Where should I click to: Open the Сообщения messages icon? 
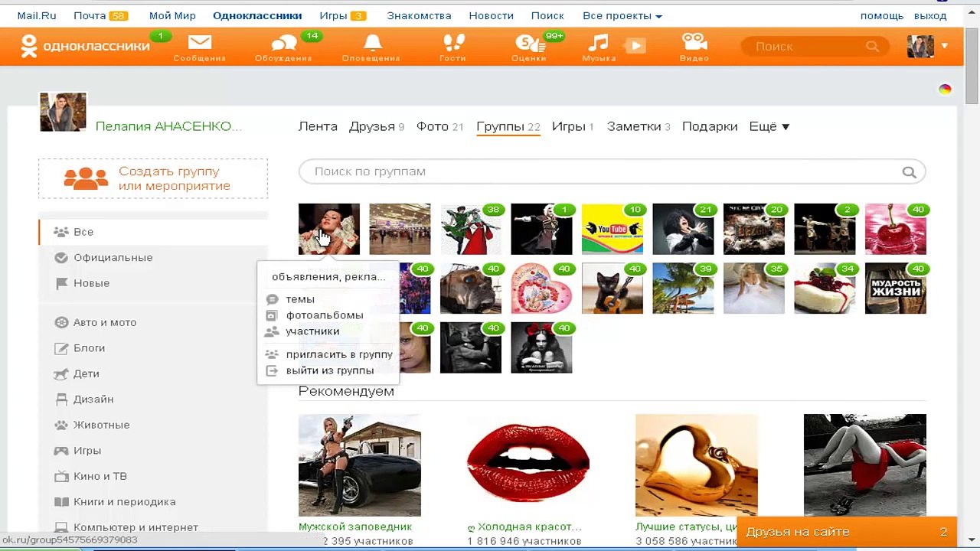(199, 47)
